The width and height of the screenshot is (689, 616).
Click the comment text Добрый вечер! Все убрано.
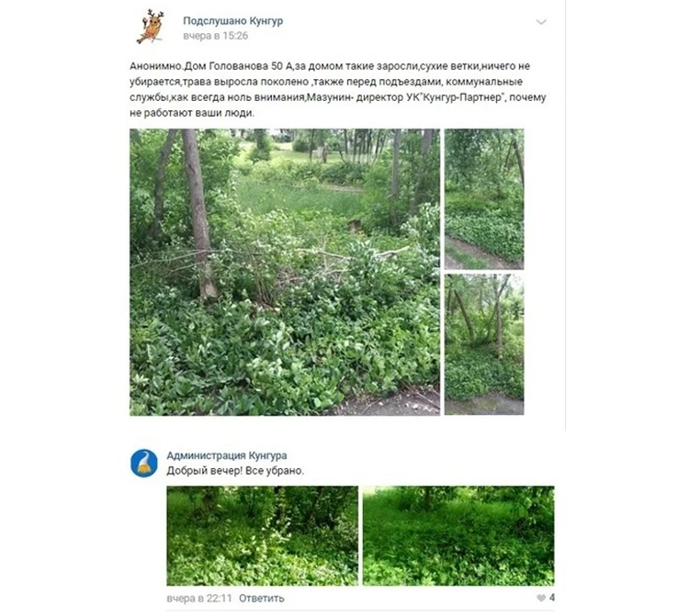point(235,471)
